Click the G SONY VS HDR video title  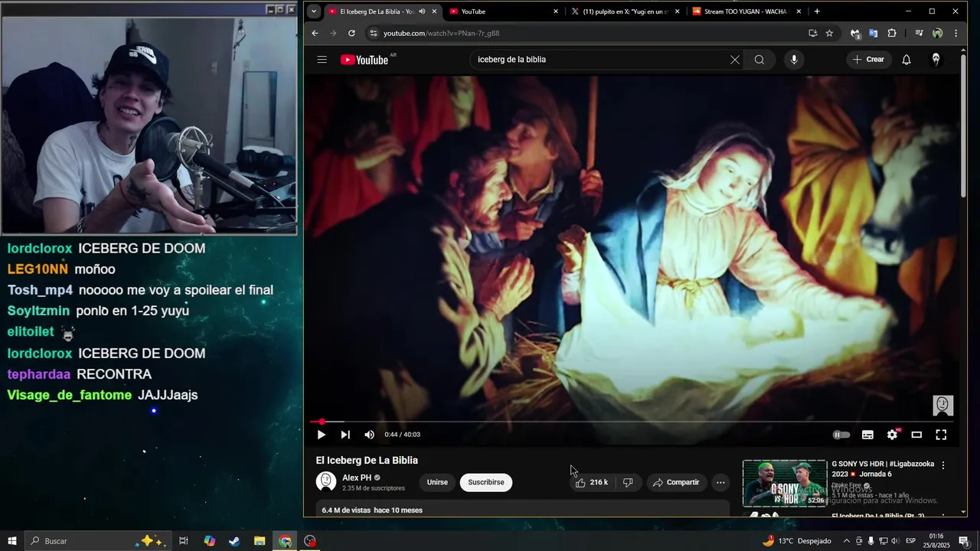883,469
